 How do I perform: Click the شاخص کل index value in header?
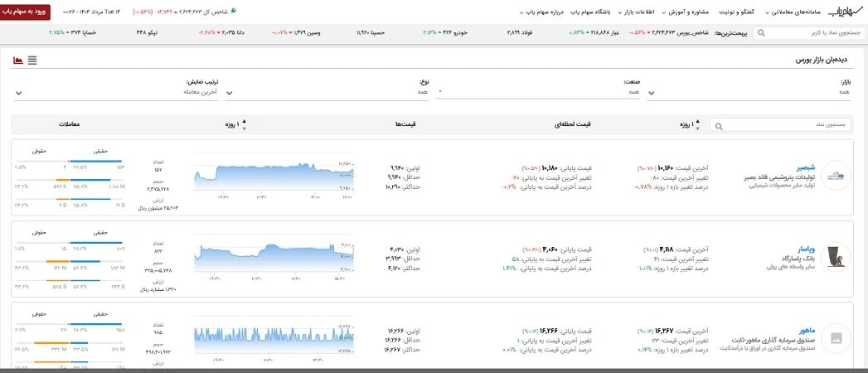(191, 11)
